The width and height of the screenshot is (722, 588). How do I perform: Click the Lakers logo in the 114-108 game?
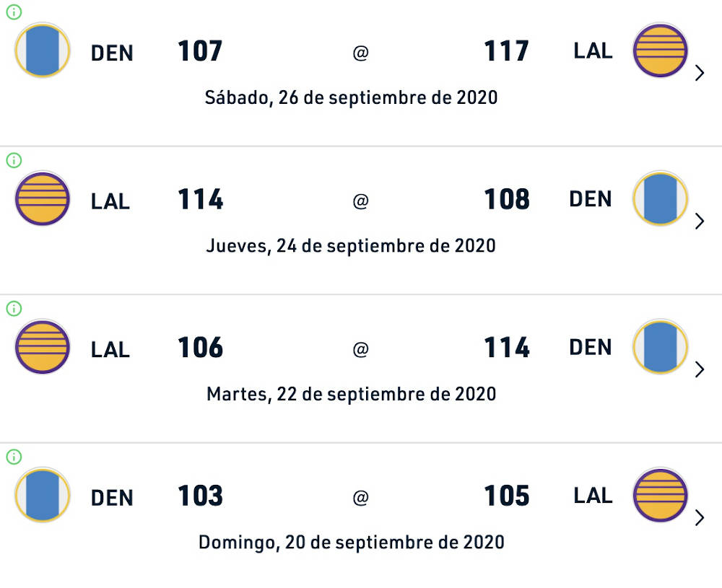point(43,198)
